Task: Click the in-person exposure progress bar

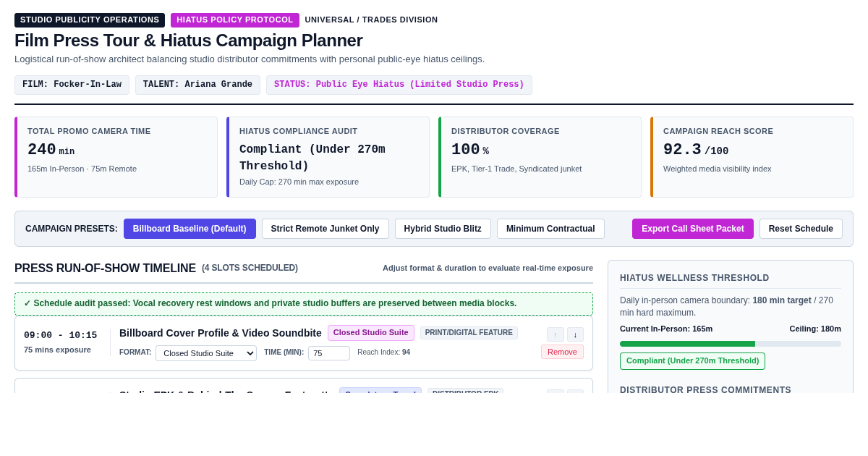Action: coord(731,344)
